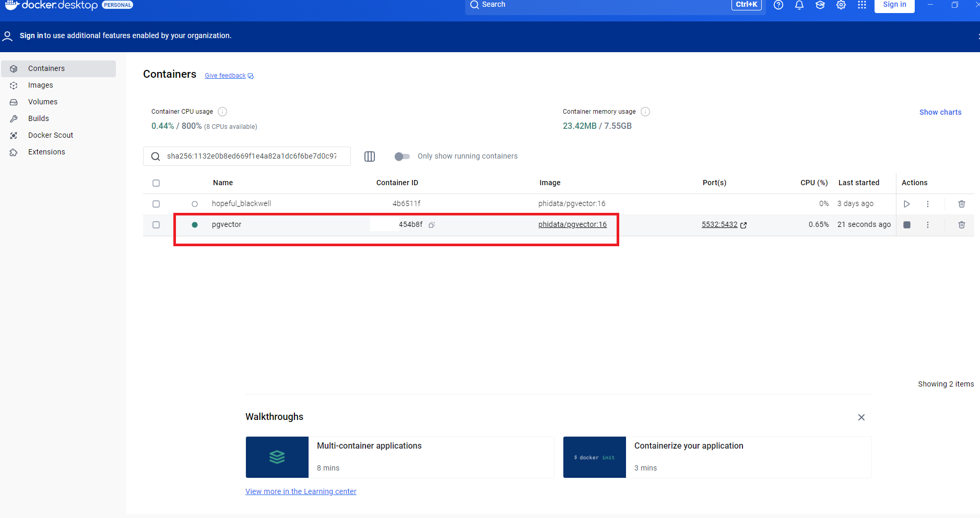Start the hopeful_blackwell container
The image size is (980, 518).
click(x=907, y=204)
